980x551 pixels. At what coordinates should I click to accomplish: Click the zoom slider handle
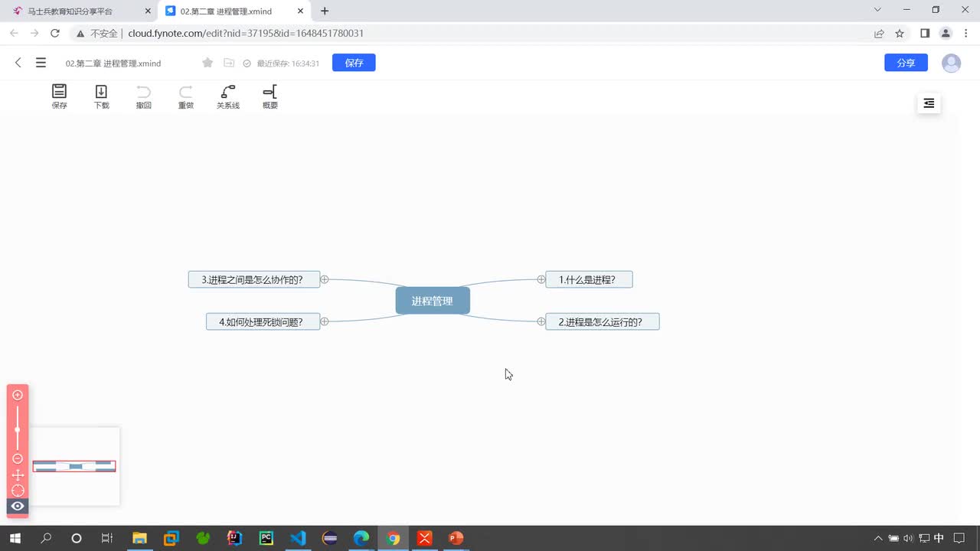(x=18, y=429)
